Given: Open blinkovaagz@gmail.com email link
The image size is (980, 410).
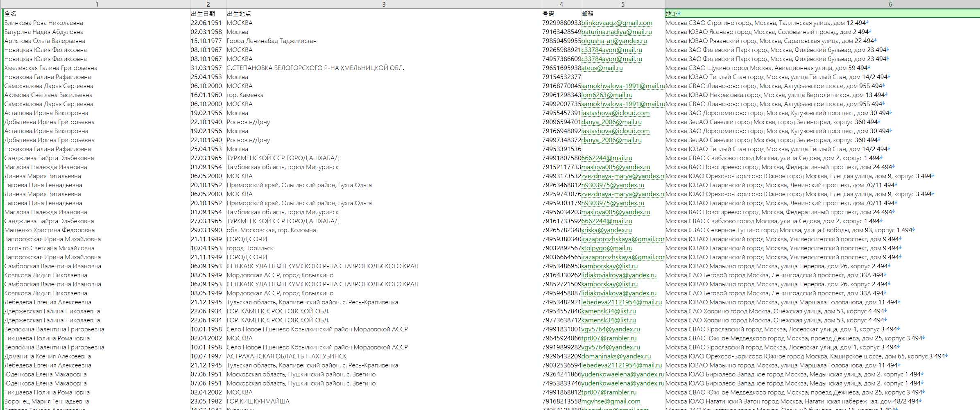Looking at the screenshot, I should pos(617,23).
